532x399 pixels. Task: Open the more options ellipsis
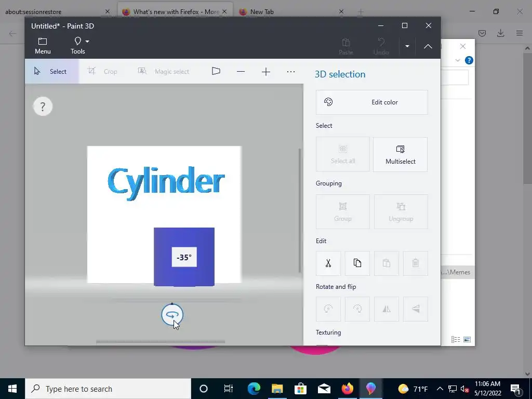pyautogui.click(x=291, y=72)
